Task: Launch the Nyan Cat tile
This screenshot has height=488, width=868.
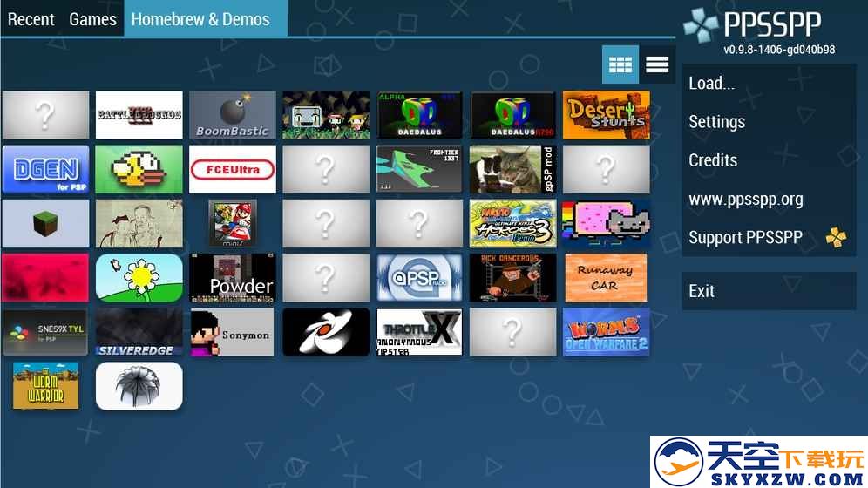Action: tap(607, 224)
